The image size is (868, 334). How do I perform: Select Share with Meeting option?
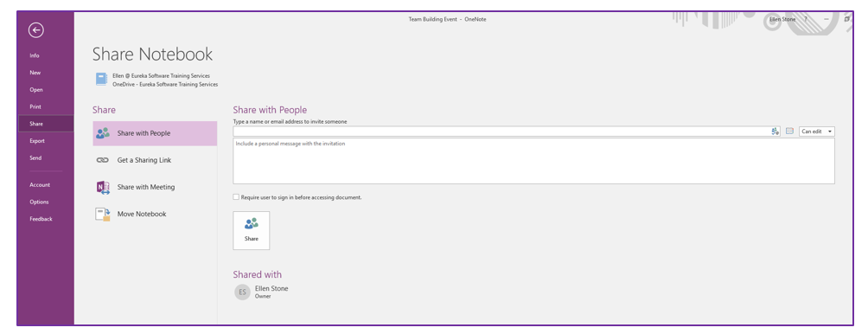tap(155, 187)
